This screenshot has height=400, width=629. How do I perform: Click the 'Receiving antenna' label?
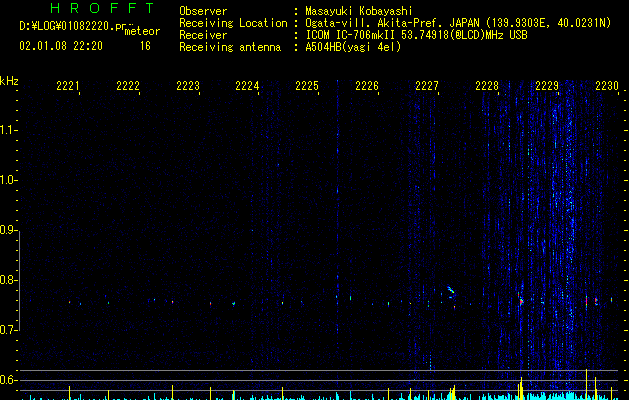pyautogui.click(x=230, y=47)
